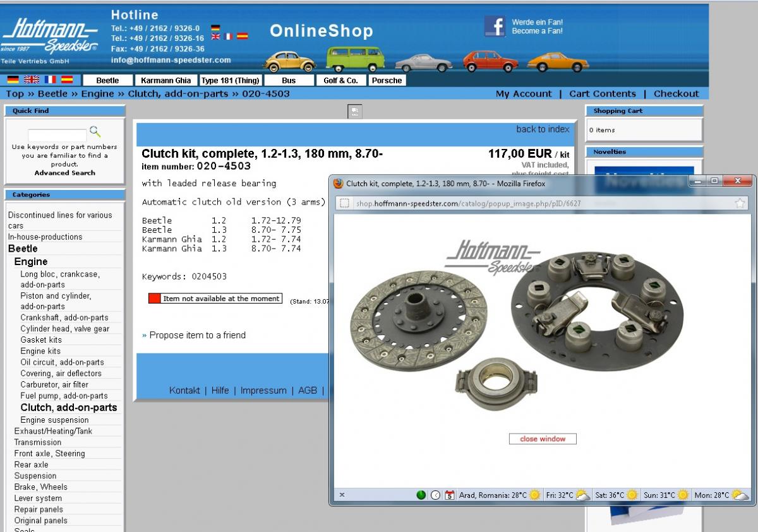Open the Bus tab
The height and width of the screenshot is (532, 758).
[x=289, y=80]
